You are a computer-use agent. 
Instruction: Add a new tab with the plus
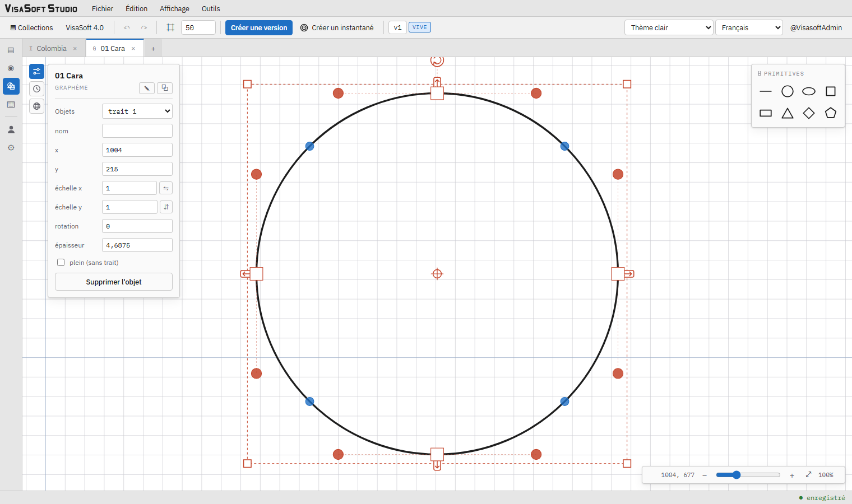tap(153, 49)
